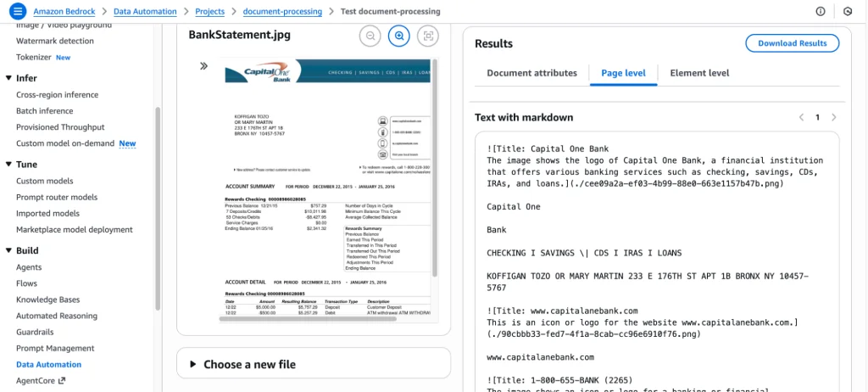
Task: Open Knowledge Bases page
Action: (x=47, y=300)
